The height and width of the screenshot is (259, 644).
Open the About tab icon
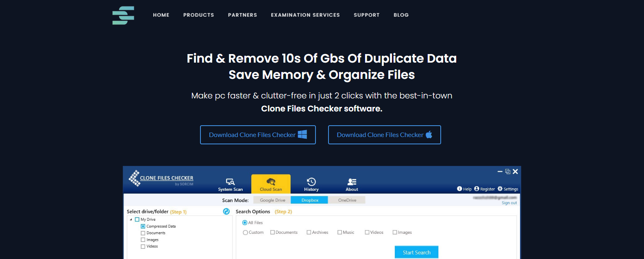coord(352,182)
